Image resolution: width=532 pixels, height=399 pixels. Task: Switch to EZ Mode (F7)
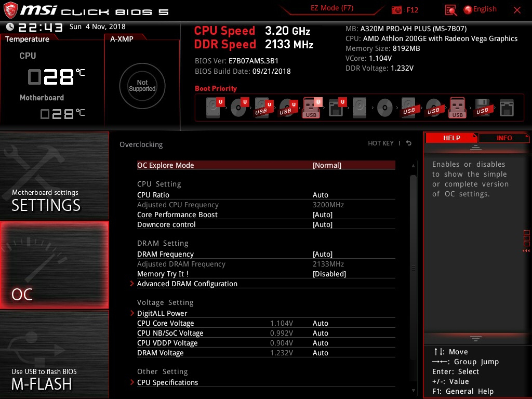pos(332,8)
